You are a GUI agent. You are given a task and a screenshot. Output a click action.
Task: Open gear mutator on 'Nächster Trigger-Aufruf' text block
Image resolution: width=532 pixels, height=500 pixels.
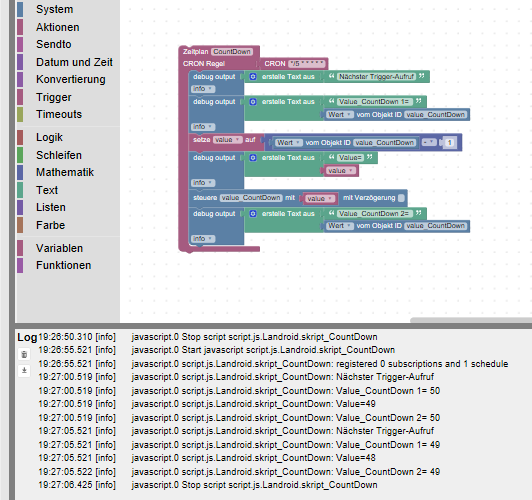coord(253,77)
